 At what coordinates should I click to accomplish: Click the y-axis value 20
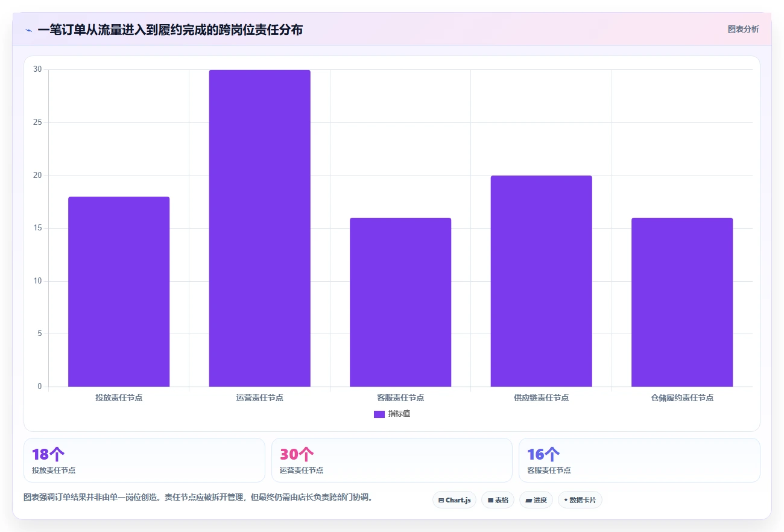(x=38, y=176)
